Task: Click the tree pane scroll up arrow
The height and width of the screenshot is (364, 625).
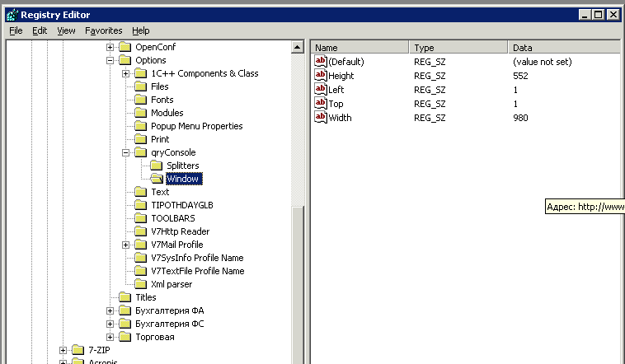Action: tap(298, 48)
